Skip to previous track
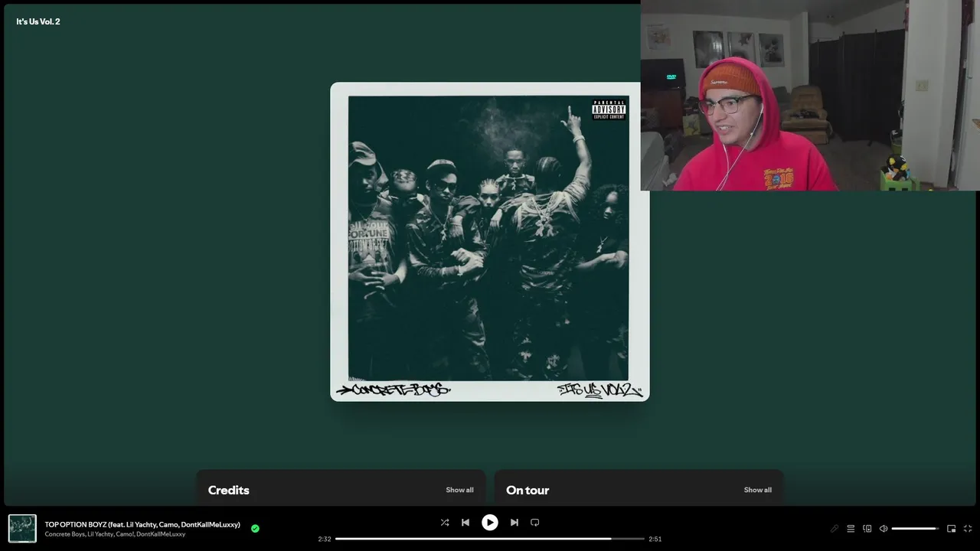980x551 pixels. pos(465,523)
